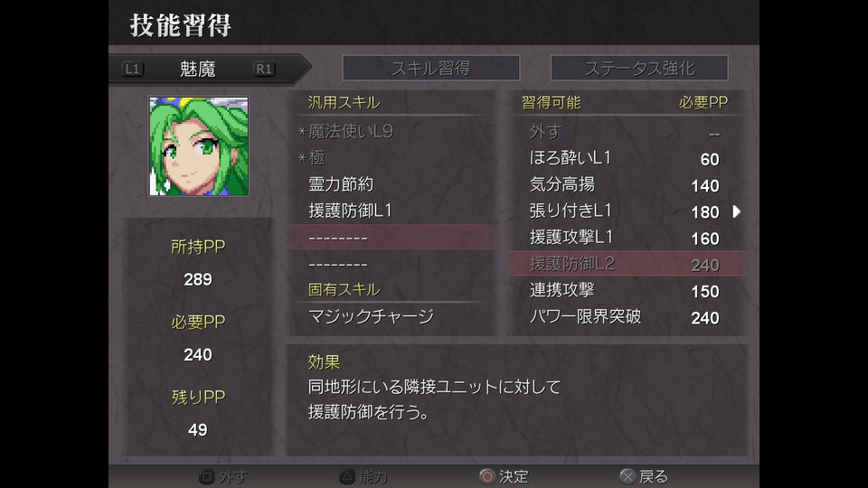Switch to the ステータス強化 tab

click(639, 68)
